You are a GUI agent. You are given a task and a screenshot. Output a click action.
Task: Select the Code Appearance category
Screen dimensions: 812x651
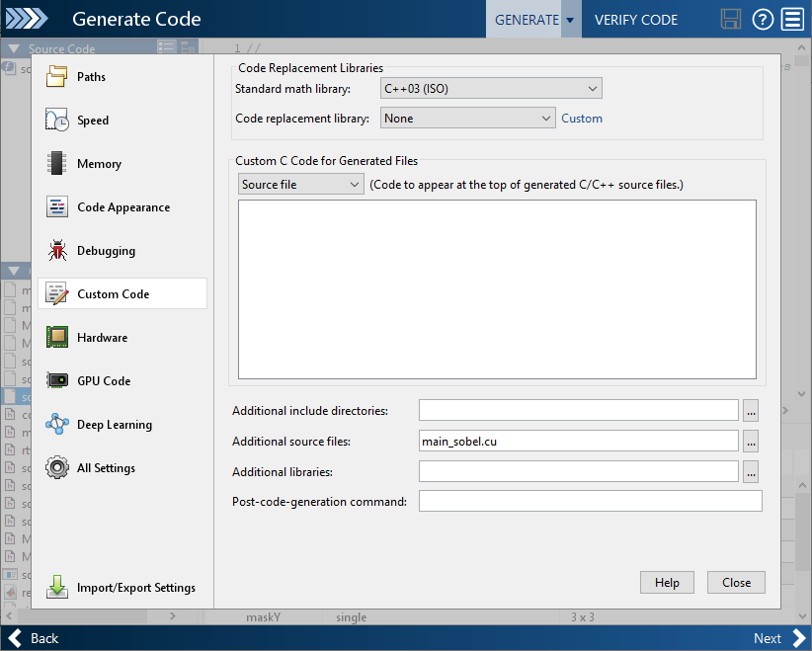pyautogui.click(x=122, y=207)
